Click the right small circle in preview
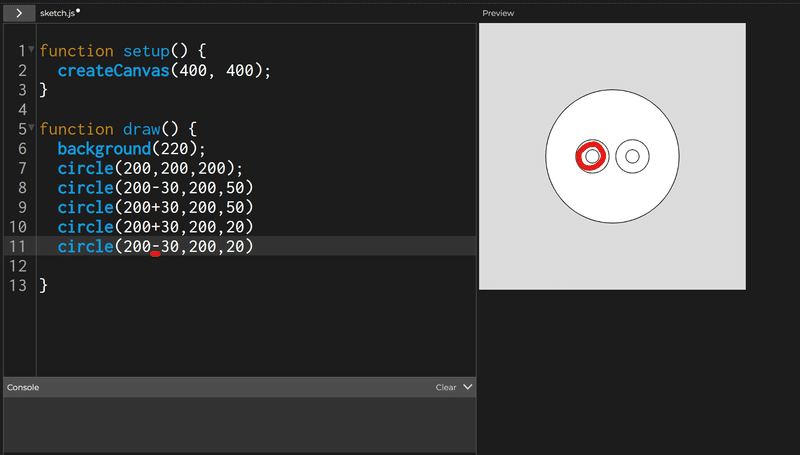 point(632,156)
